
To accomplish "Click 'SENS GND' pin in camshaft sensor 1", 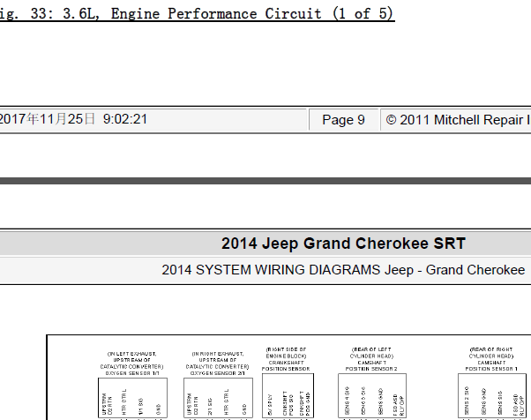I will point(484,401).
